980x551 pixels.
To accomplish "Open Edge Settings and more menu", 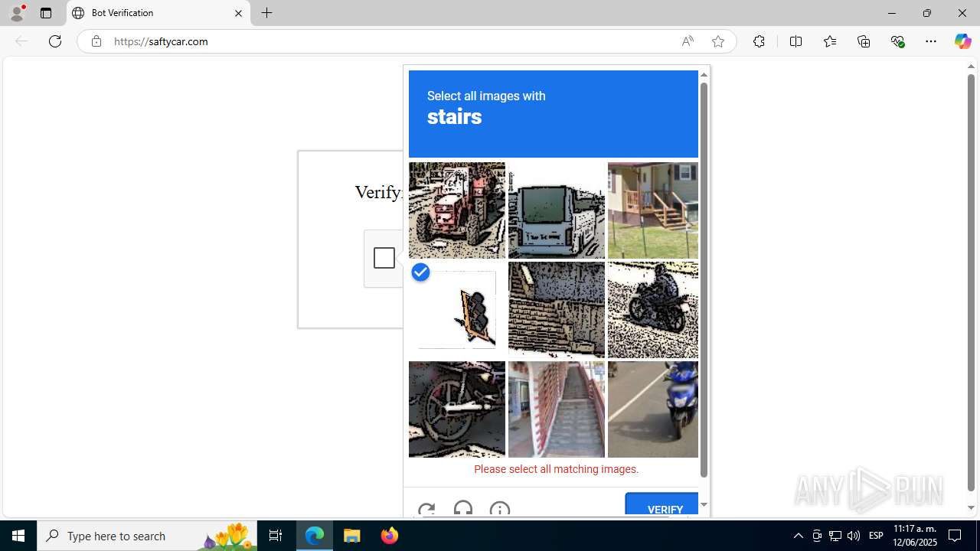I will click(931, 41).
